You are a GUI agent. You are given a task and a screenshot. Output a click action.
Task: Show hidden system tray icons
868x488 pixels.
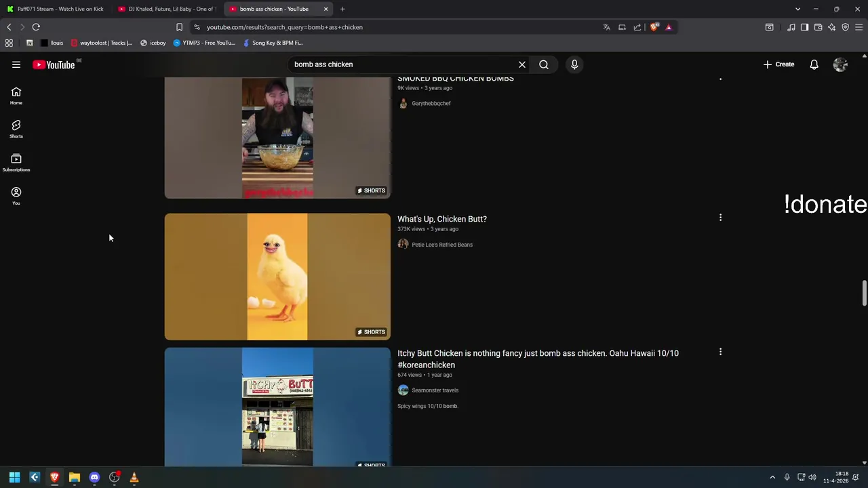772,477
